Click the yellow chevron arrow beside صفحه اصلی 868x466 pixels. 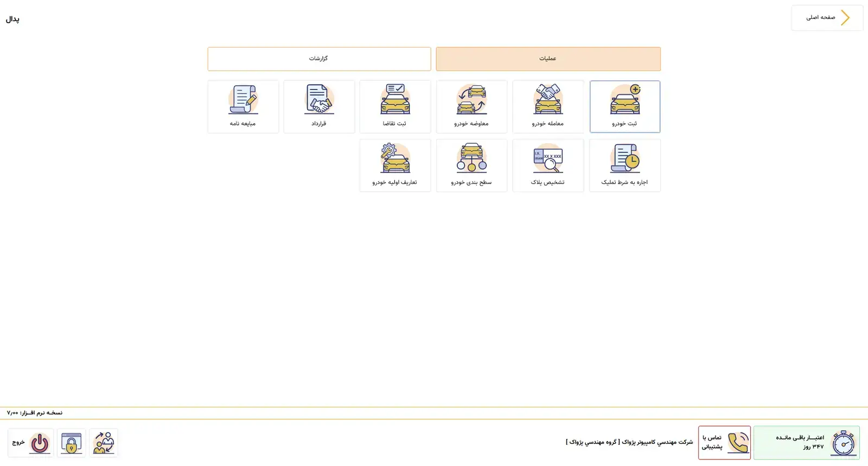tap(845, 18)
